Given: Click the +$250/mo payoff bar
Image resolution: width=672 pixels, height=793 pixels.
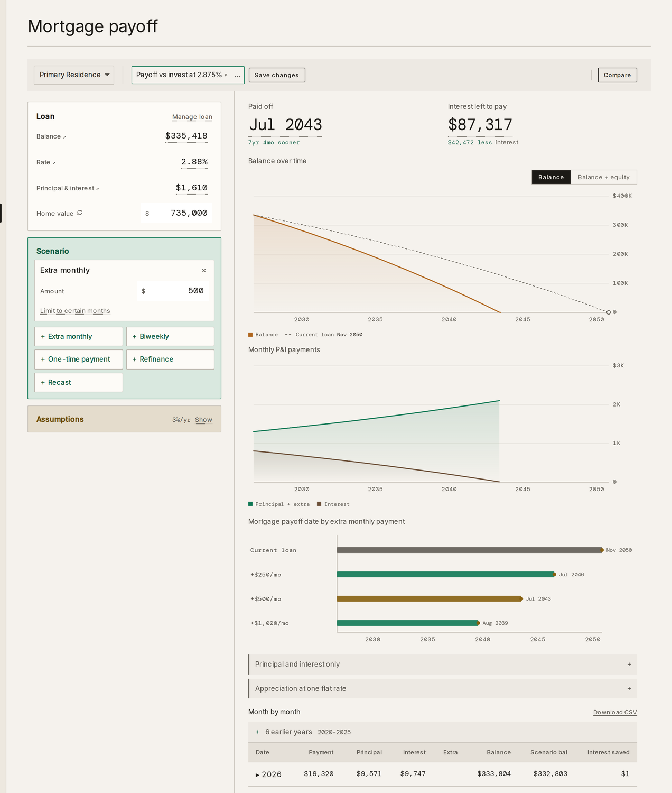Looking at the screenshot, I should point(446,575).
